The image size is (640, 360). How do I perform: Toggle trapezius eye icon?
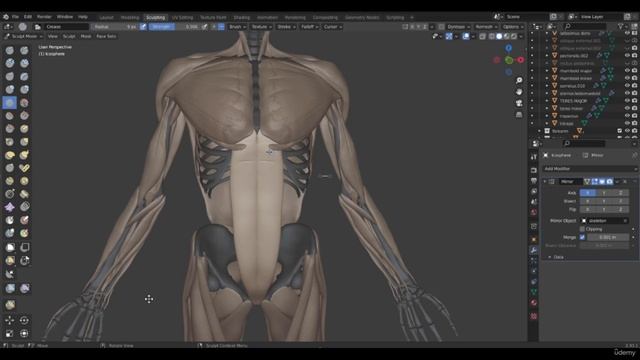tap(627, 116)
